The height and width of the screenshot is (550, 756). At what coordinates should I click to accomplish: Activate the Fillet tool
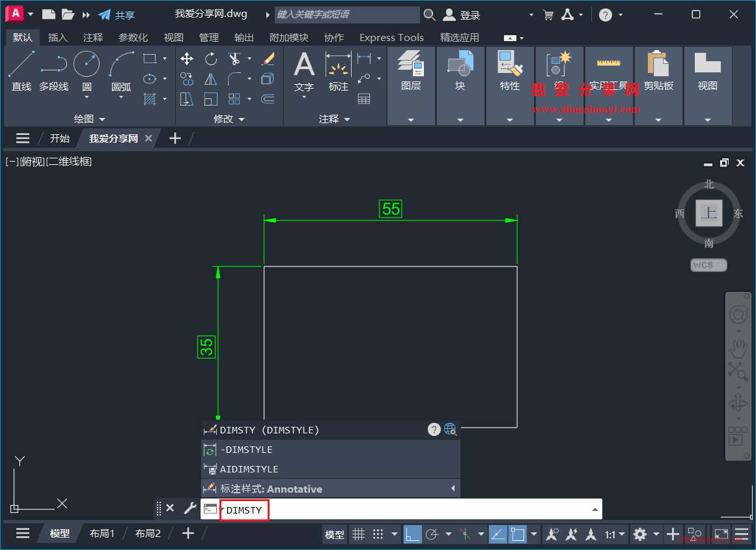[234, 79]
